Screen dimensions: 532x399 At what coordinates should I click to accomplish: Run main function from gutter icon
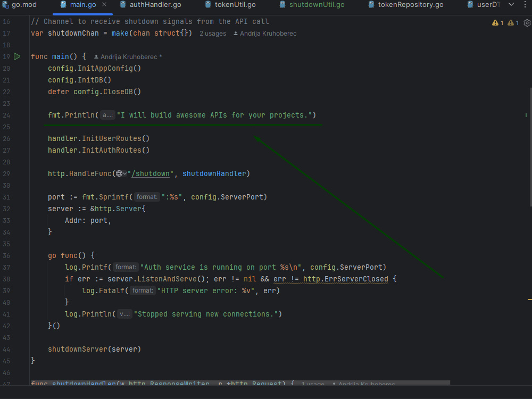point(17,56)
